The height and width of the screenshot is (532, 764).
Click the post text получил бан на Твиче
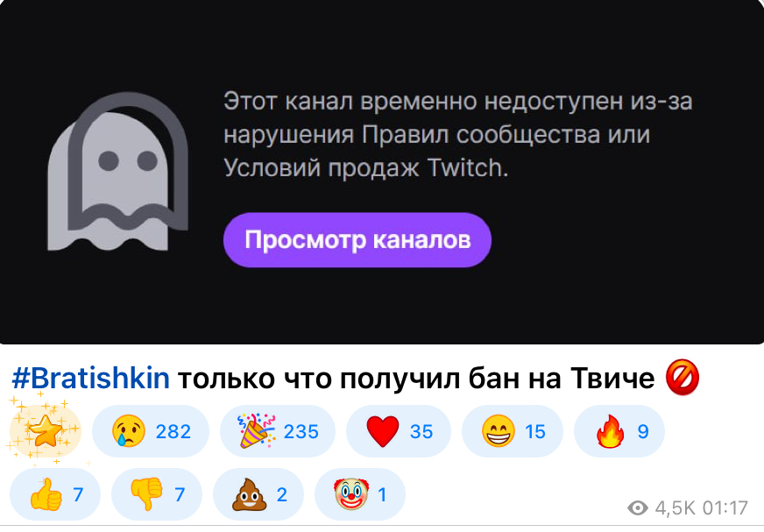497,378
